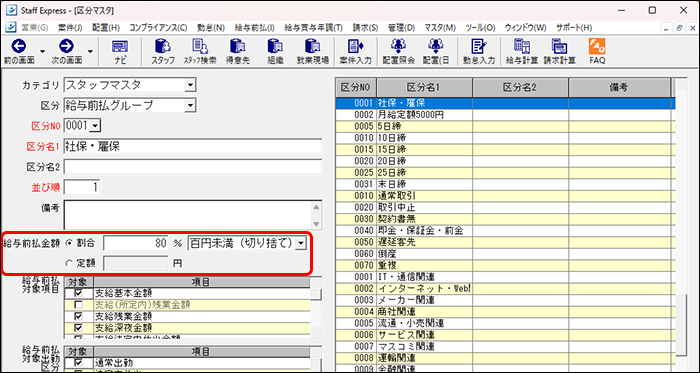Click the 区分名2 column header
This screenshot has width=700, height=373.
pyautogui.click(x=520, y=87)
